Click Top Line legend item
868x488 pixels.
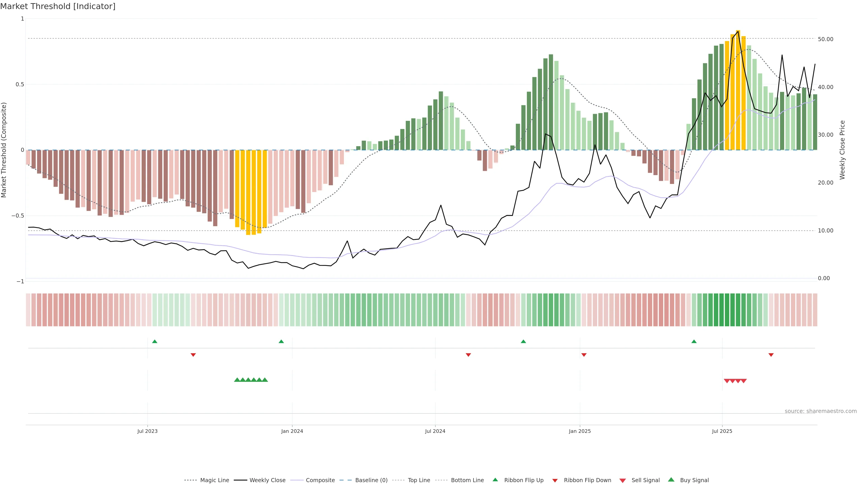point(419,480)
